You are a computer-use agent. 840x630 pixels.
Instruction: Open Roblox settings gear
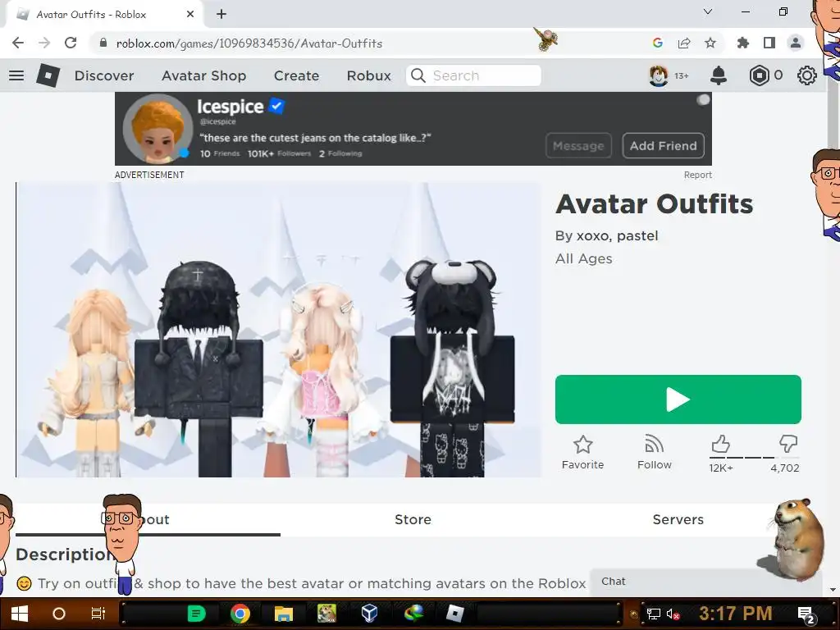tap(807, 75)
